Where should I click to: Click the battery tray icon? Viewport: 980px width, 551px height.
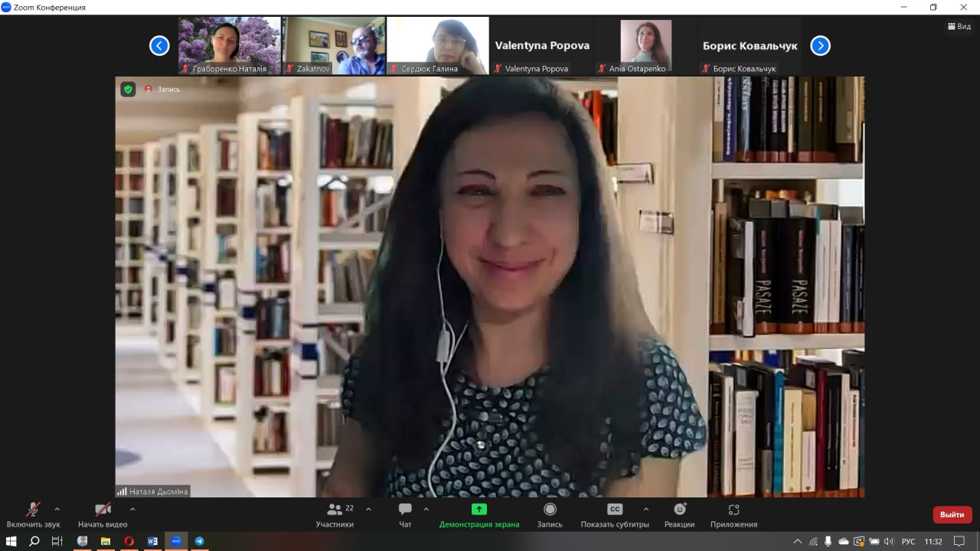pyautogui.click(x=874, y=542)
